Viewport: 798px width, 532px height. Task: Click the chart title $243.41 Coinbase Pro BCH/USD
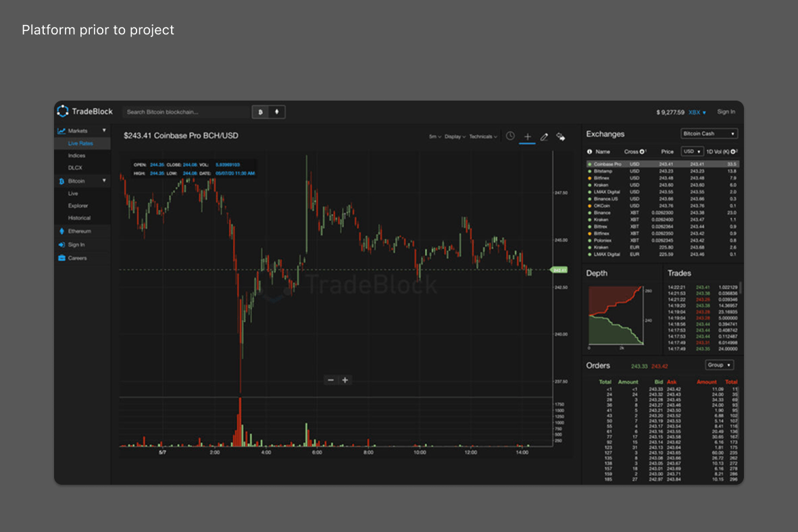click(x=180, y=136)
